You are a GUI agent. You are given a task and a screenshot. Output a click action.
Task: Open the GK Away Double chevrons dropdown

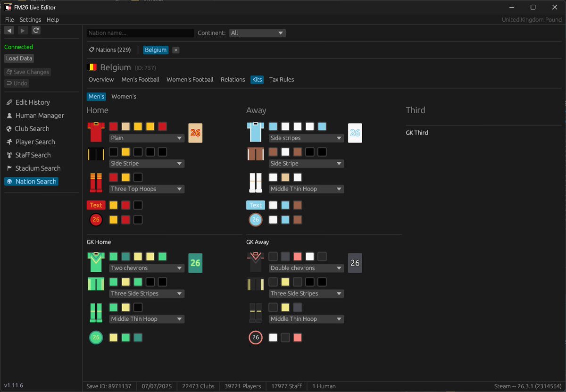pyautogui.click(x=306, y=268)
